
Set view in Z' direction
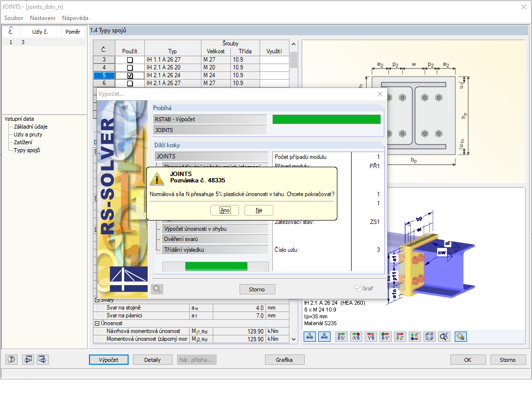(x=400, y=336)
